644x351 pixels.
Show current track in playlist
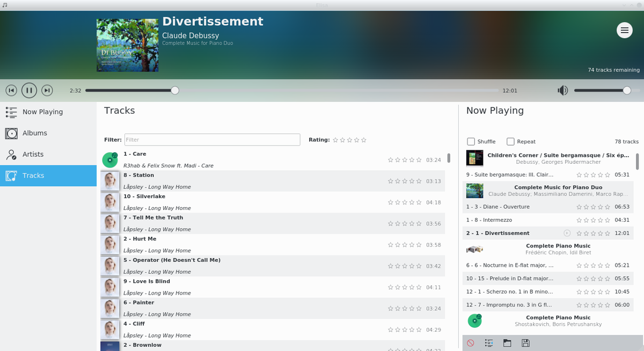489,343
